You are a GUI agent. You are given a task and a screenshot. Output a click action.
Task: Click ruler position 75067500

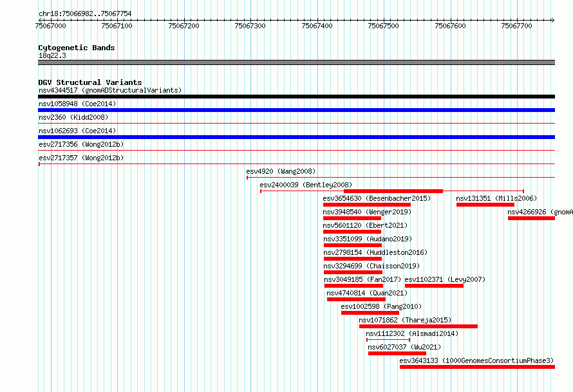[383, 26]
